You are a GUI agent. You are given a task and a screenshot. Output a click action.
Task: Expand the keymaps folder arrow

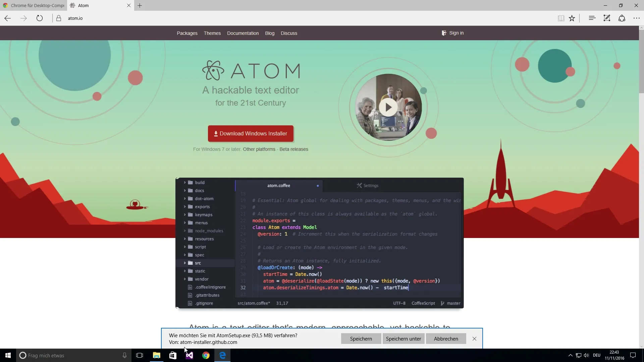pos(185,215)
